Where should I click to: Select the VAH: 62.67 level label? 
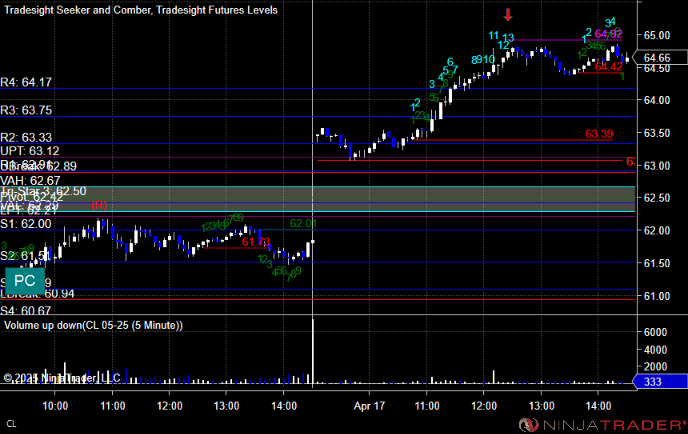coord(30,180)
